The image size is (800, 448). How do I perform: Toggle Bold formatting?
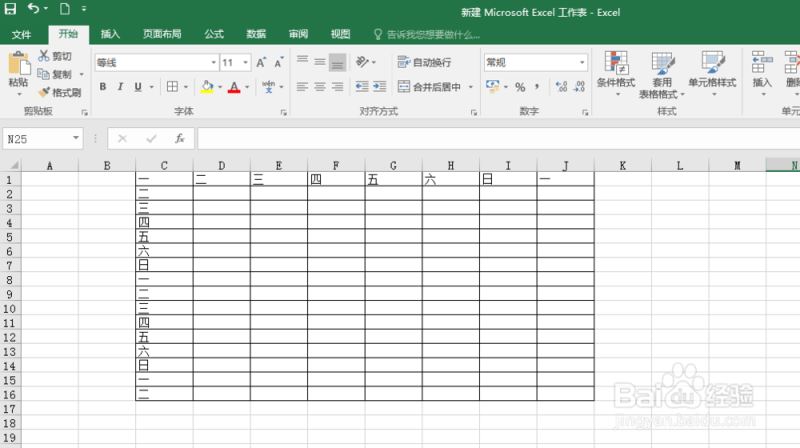coord(103,87)
